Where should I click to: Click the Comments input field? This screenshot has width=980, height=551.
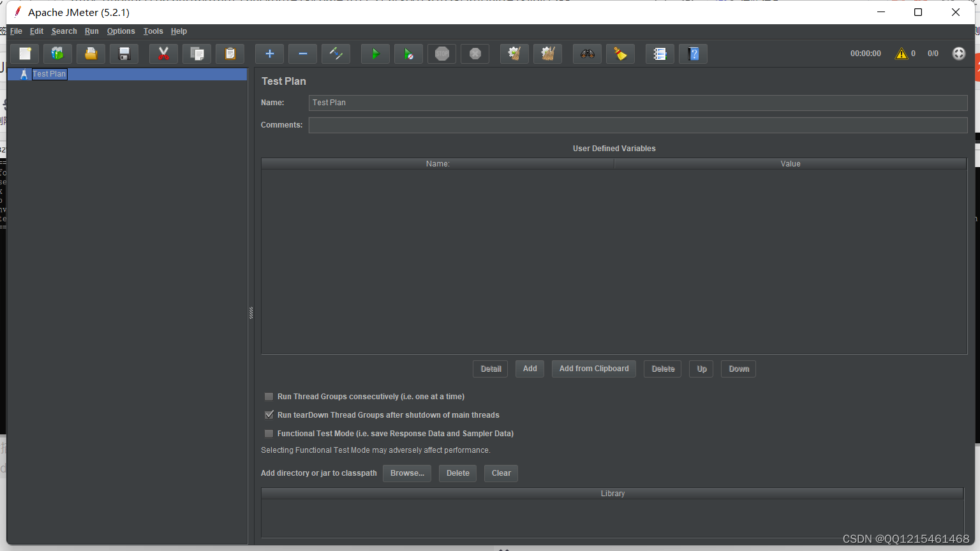pyautogui.click(x=638, y=125)
